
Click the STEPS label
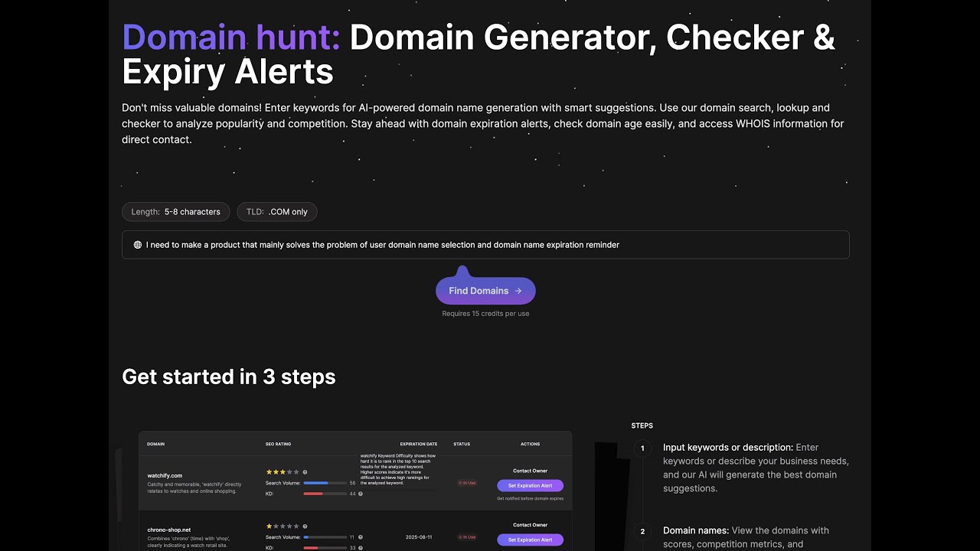tap(642, 425)
